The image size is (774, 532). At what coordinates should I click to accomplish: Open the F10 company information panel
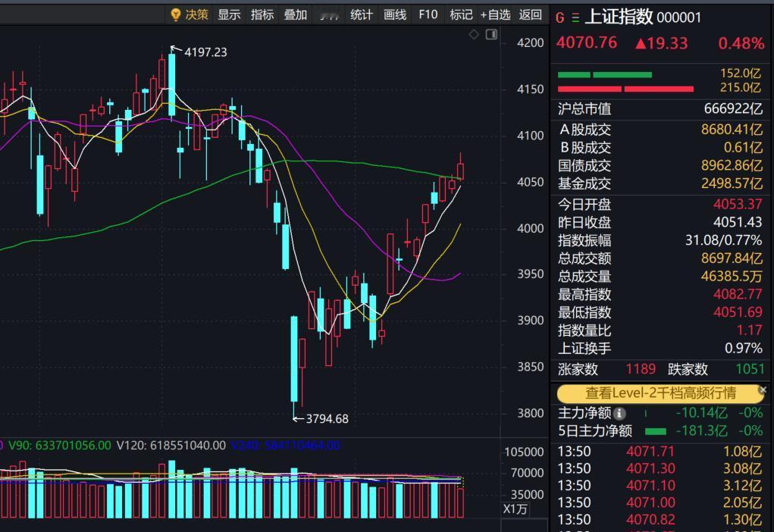click(428, 14)
